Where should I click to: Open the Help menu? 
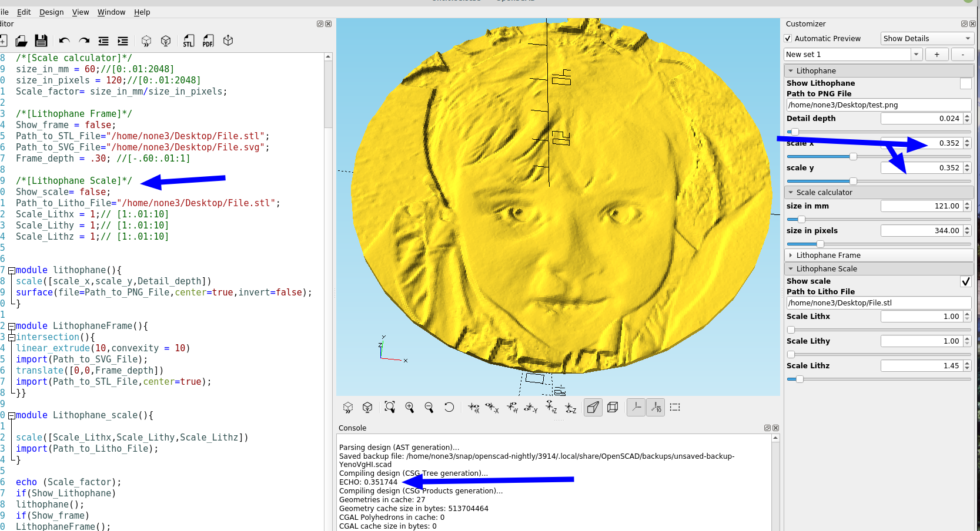pos(142,12)
